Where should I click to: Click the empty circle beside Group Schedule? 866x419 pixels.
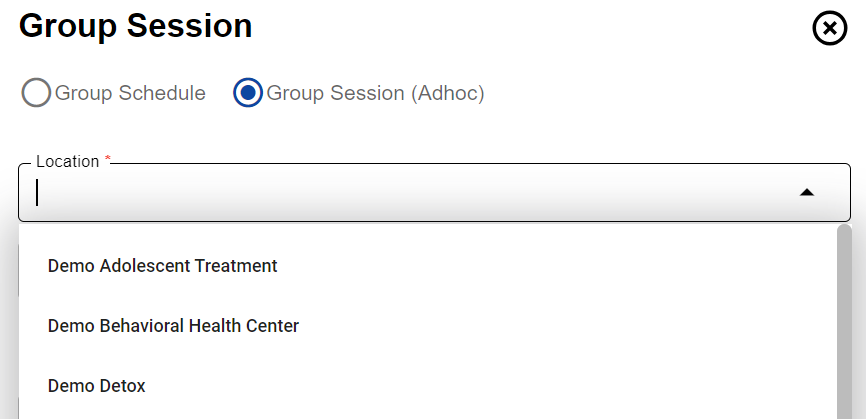point(36,93)
